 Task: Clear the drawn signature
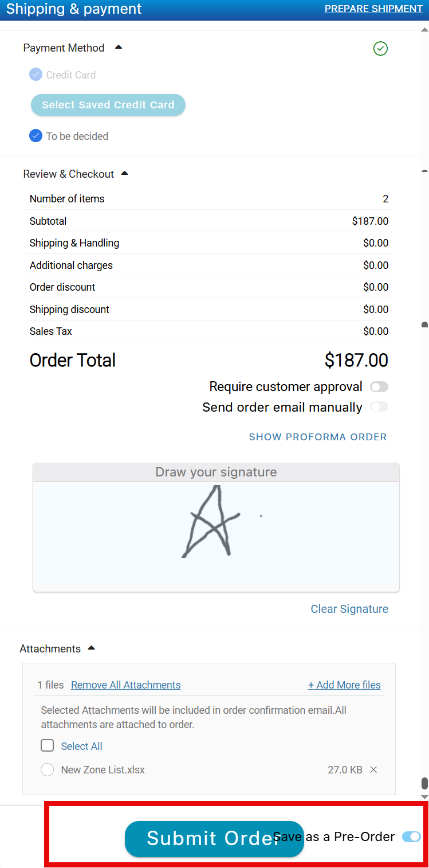point(349,609)
